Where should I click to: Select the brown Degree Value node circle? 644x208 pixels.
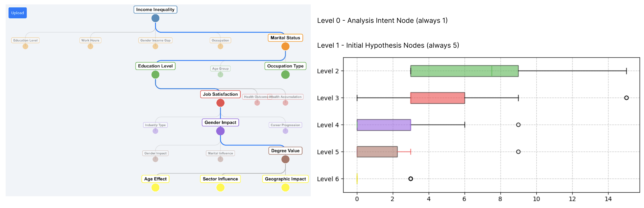tap(285, 159)
